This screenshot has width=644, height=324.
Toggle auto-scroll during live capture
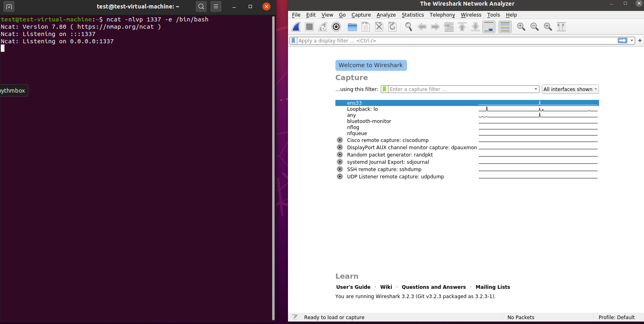[489, 27]
